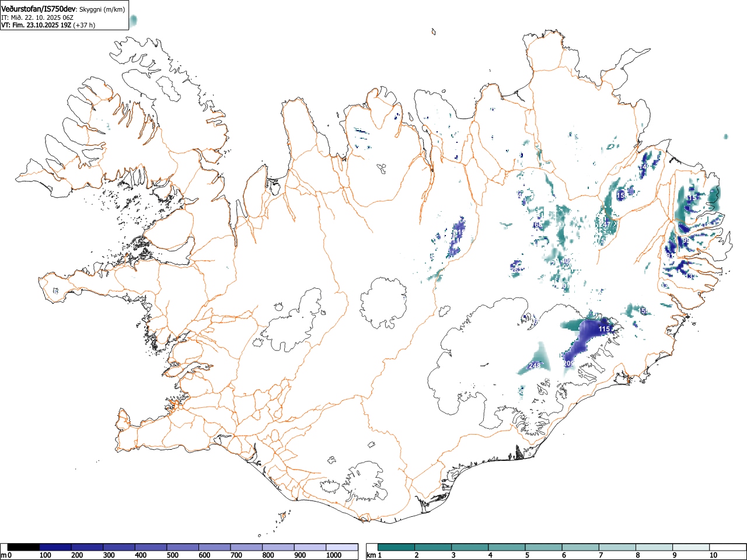Pick the palest swatch right of 1000
The width and height of the screenshot is (747, 560).
[342, 547]
